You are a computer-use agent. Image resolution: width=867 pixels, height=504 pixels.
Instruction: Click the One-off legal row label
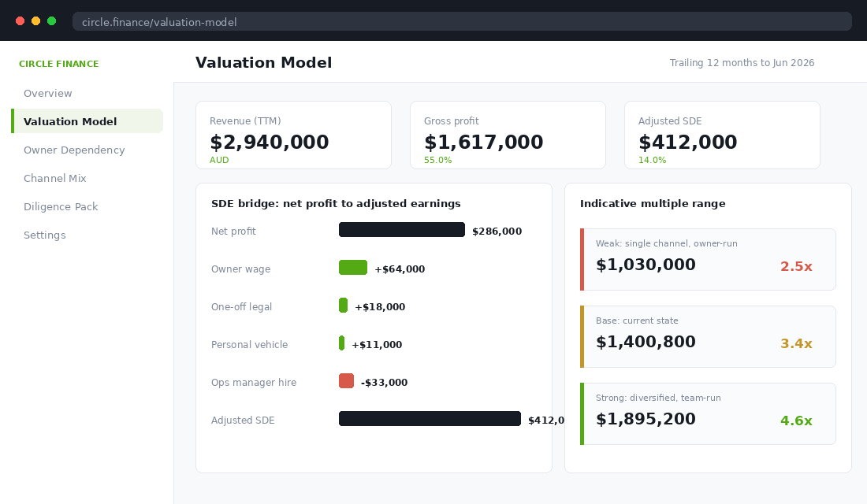[x=242, y=306]
